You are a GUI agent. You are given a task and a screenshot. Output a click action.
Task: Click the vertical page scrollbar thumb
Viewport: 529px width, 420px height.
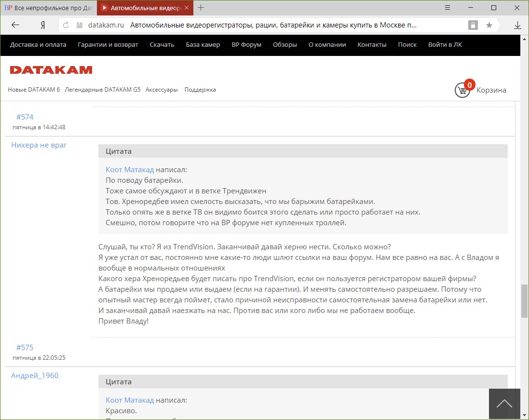point(524,301)
